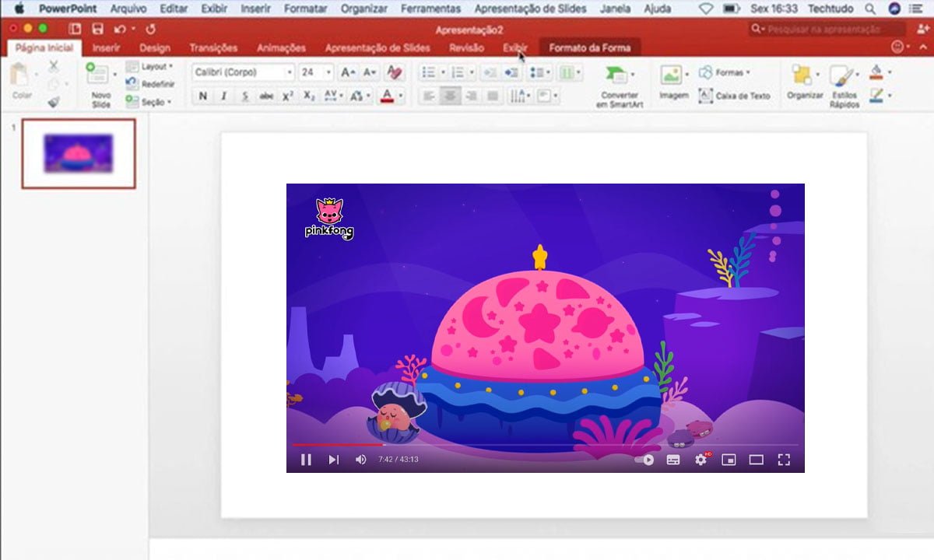
Task: Switch to the Inserir tab
Action: coord(106,47)
